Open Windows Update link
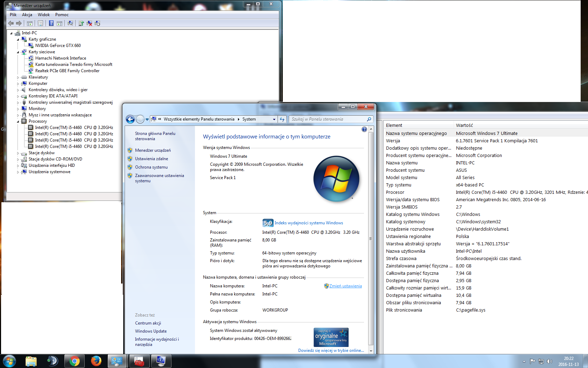Image resolution: width=588 pixels, height=368 pixels. (x=151, y=331)
